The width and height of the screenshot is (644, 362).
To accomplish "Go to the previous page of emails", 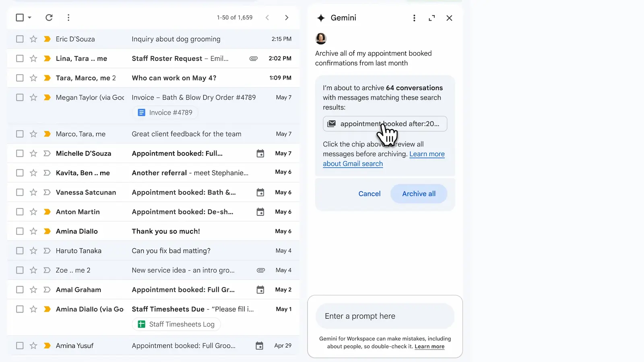I will tap(267, 18).
